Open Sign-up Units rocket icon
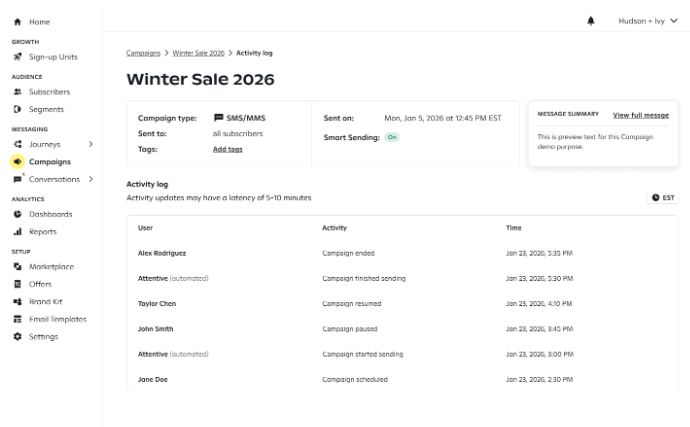This screenshot has height=427, width=690. click(17, 57)
